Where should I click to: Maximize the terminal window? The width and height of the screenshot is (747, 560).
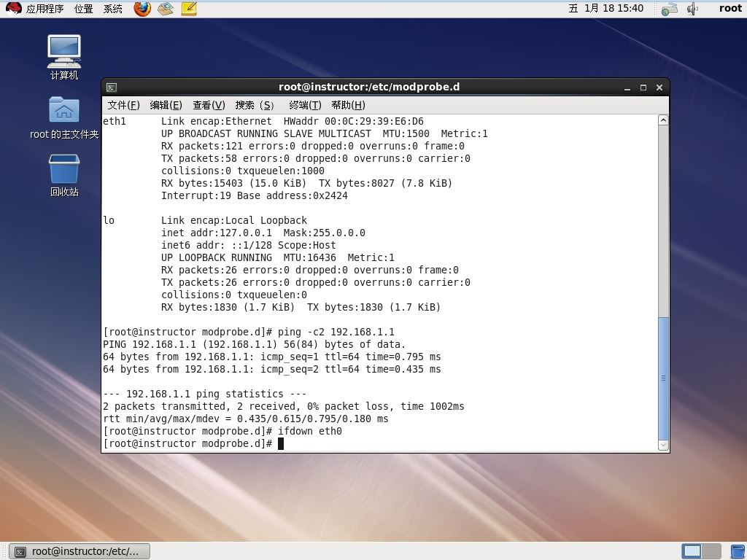(643, 87)
